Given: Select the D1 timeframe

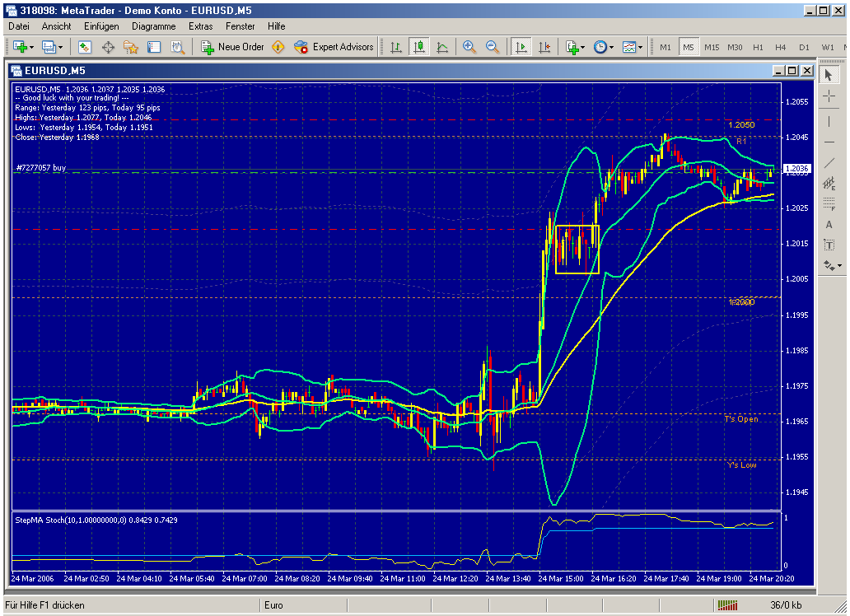Looking at the screenshot, I should 804,47.
